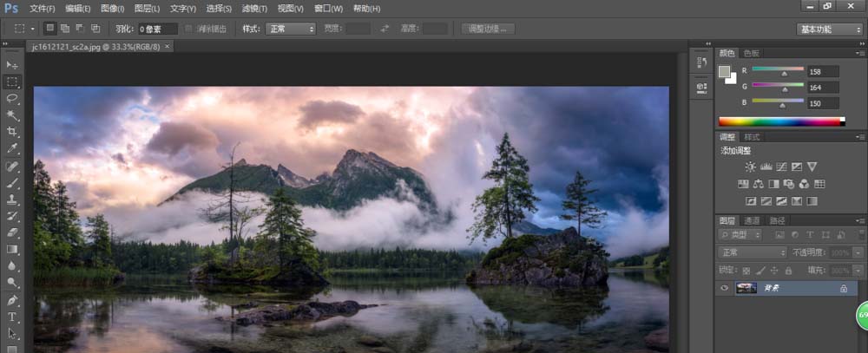The height and width of the screenshot is (353, 868).
Task: Select the Spot Healing Brush tool
Action: [12, 166]
